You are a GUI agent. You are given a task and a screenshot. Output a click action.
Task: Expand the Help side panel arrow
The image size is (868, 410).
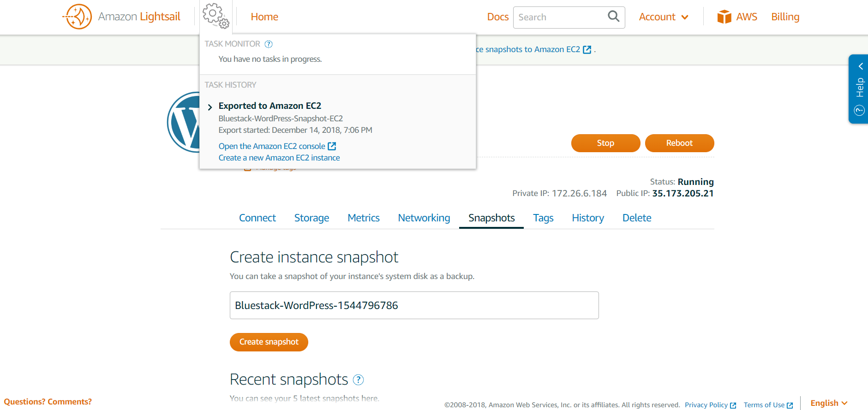click(860, 66)
